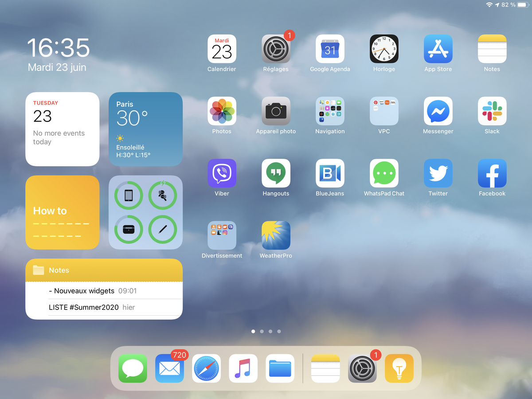Screen dimensions: 532x399
Task: Launch BlueJeans video app
Action: tap(330, 173)
